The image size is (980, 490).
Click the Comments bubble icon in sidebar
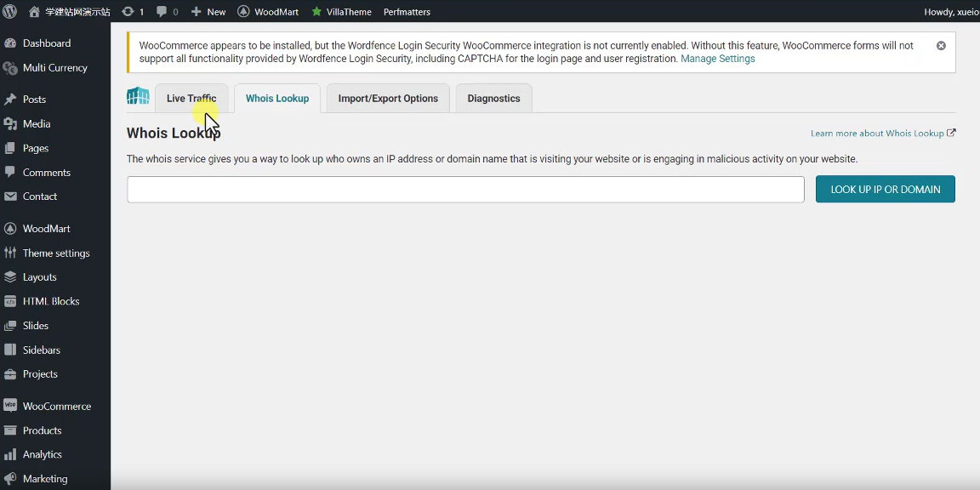[x=10, y=172]
